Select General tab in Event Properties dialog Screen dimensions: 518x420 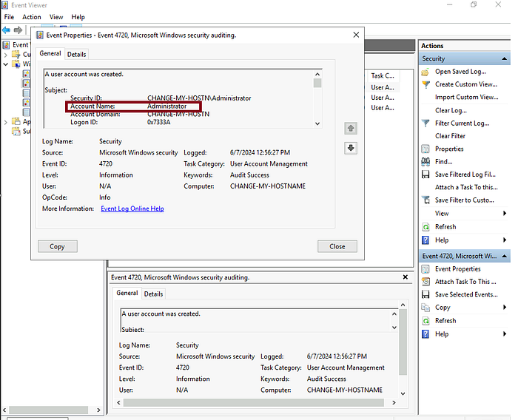click(x=50, y=53)
